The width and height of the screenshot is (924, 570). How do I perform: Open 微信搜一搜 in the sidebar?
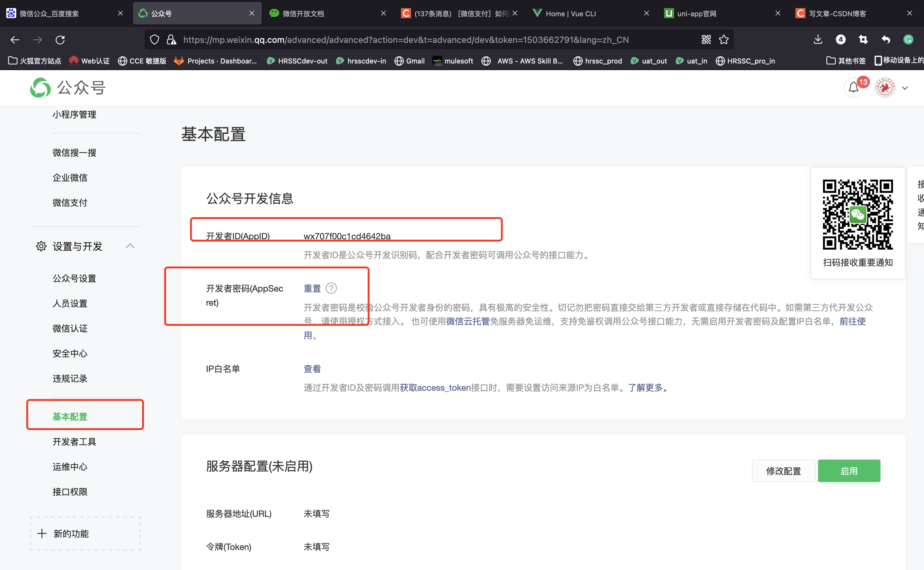tap(74, 152)
